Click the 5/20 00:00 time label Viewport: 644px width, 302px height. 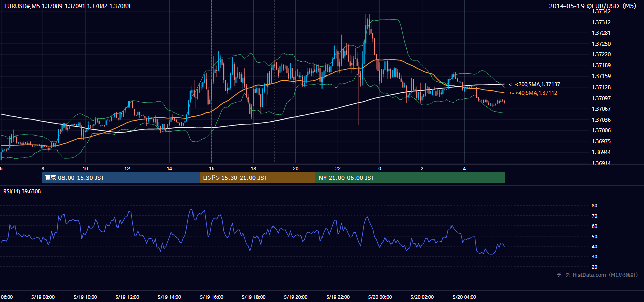[379, 297]
